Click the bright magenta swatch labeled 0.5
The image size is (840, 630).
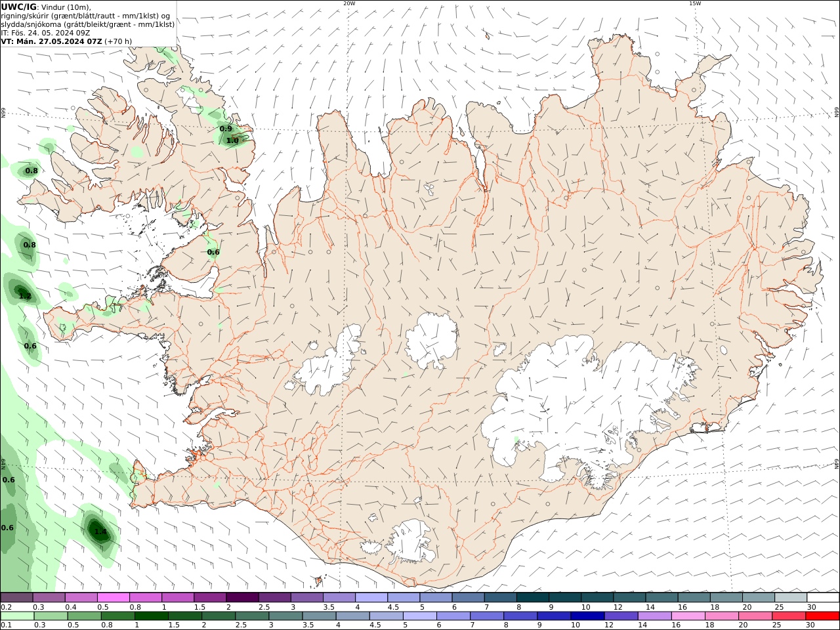[x=113, y=597]
